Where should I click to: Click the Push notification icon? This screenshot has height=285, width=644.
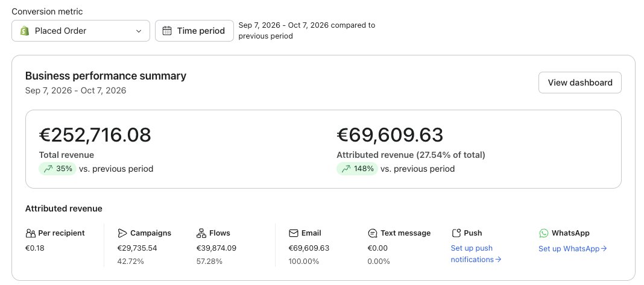pos(456,233)
